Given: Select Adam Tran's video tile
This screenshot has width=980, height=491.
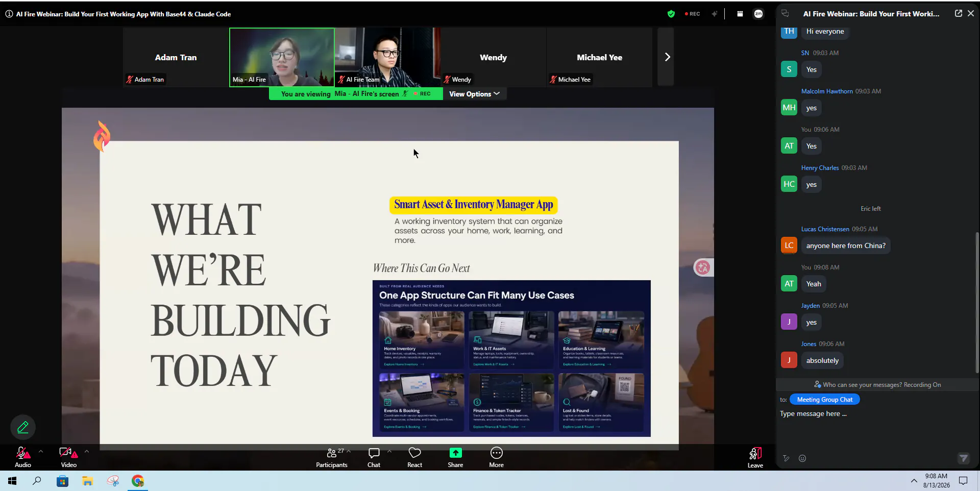Looking at the screenshot, I should (176, 57).
